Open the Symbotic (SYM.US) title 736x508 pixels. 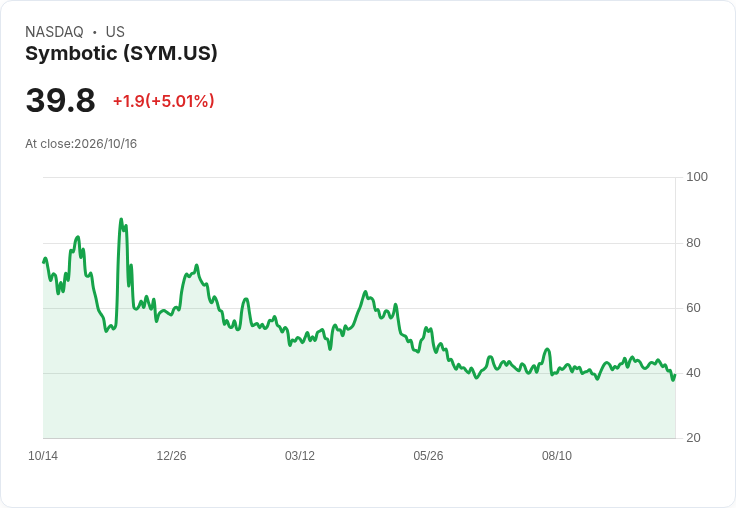(x=121, y=54)
